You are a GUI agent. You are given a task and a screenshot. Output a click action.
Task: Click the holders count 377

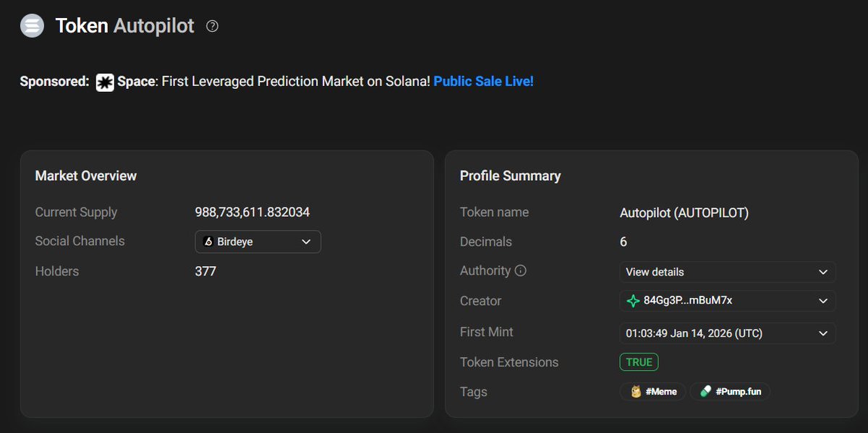pyautogui.click(x=205, y=272)
